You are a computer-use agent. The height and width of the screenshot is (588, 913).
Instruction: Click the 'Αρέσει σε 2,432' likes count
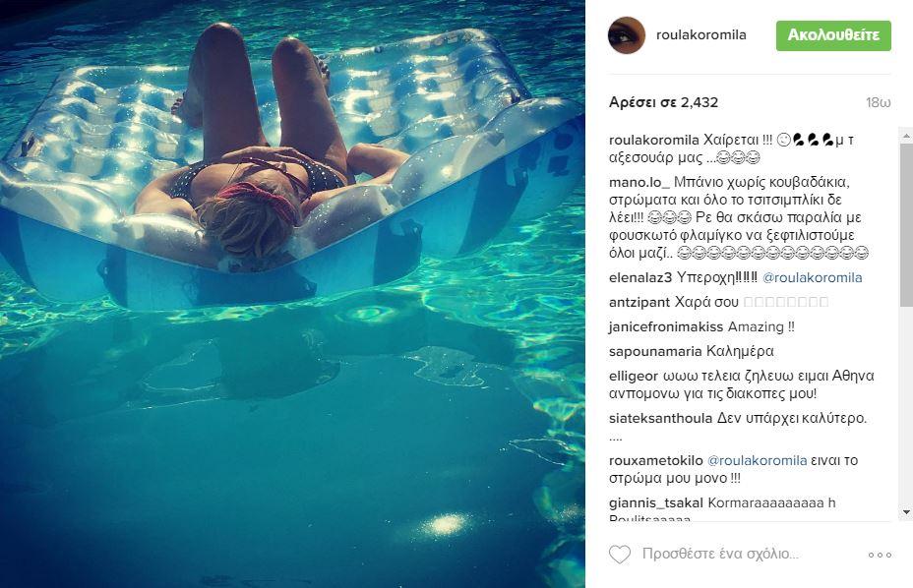(x=663, y=102)
